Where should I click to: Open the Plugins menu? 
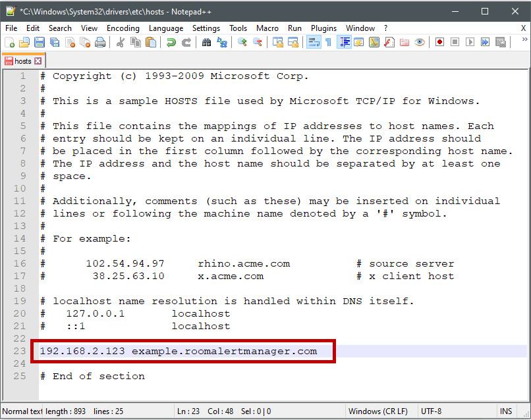pos(323,28)
